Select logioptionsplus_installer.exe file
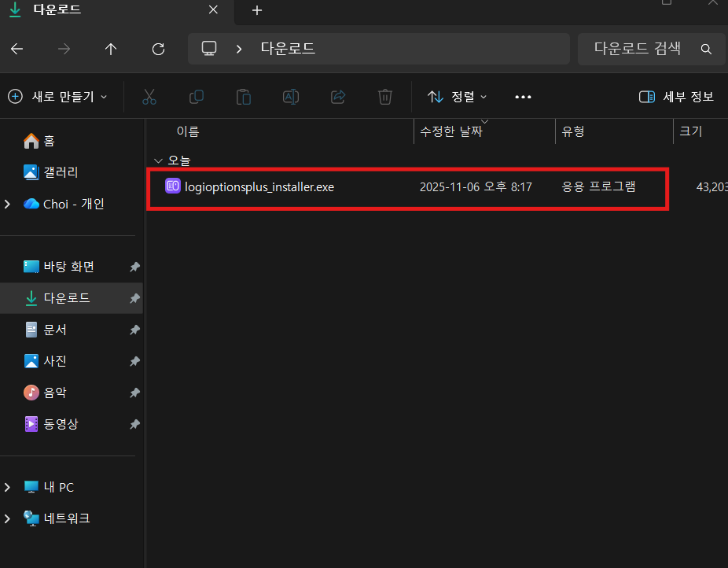This screenshot has width=728, height=568. (x=259, y=186)
